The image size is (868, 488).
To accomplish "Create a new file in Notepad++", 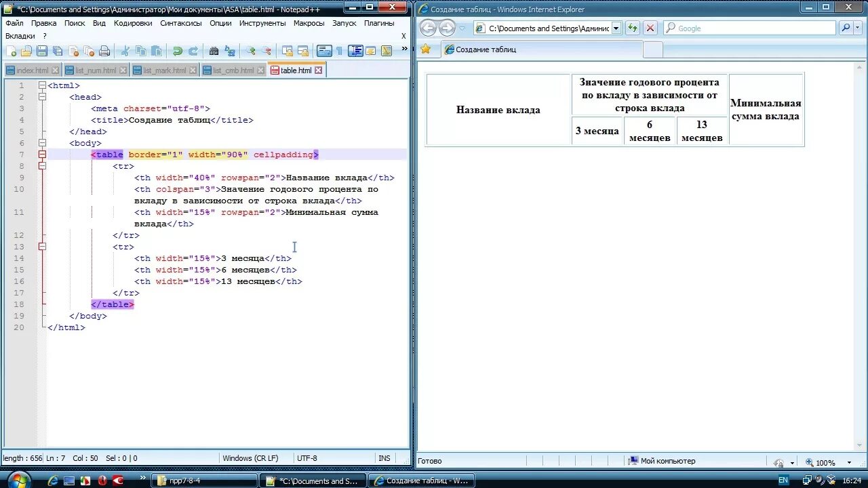I will (11, 51).
